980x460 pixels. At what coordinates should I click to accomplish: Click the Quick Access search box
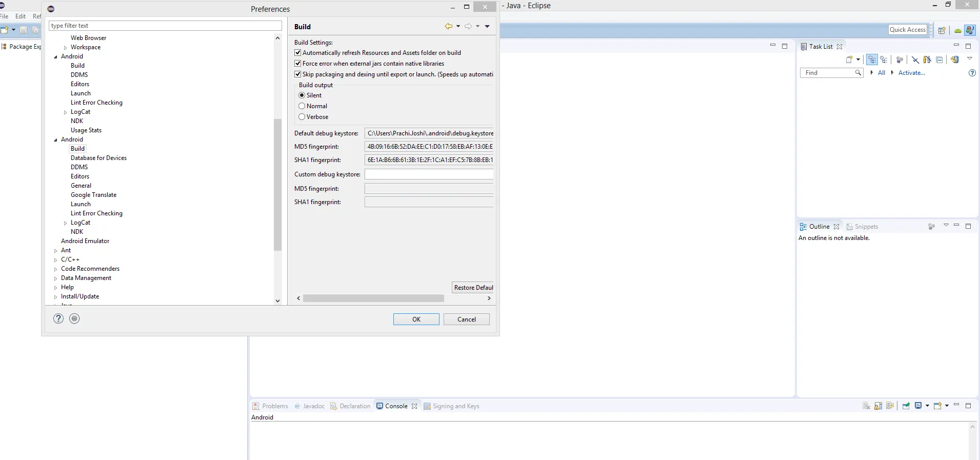[x=908, y=30]
